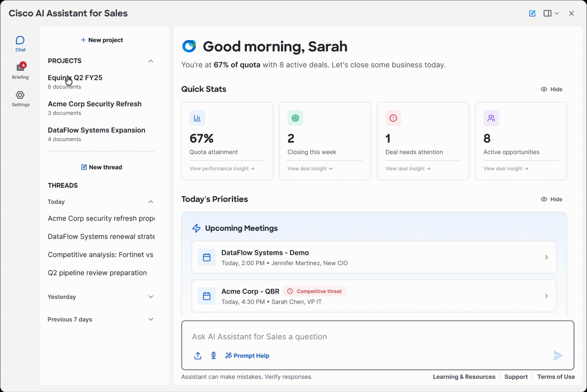Activate the microphone voice input
Screen dimensions: 587x392
[213, 355]
